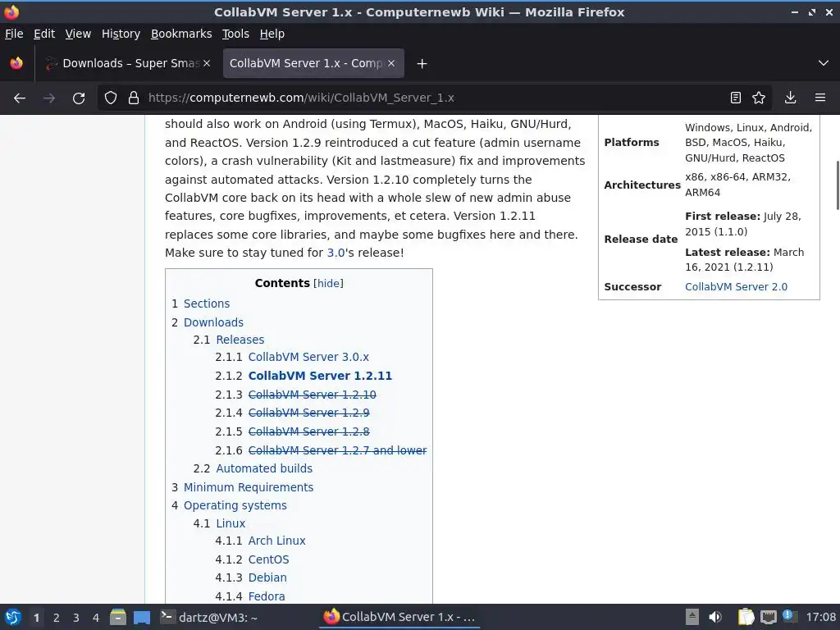This screenshot has width=840, height=630.
Task: Jump to Fedora entry
Action: pos(267,596)
